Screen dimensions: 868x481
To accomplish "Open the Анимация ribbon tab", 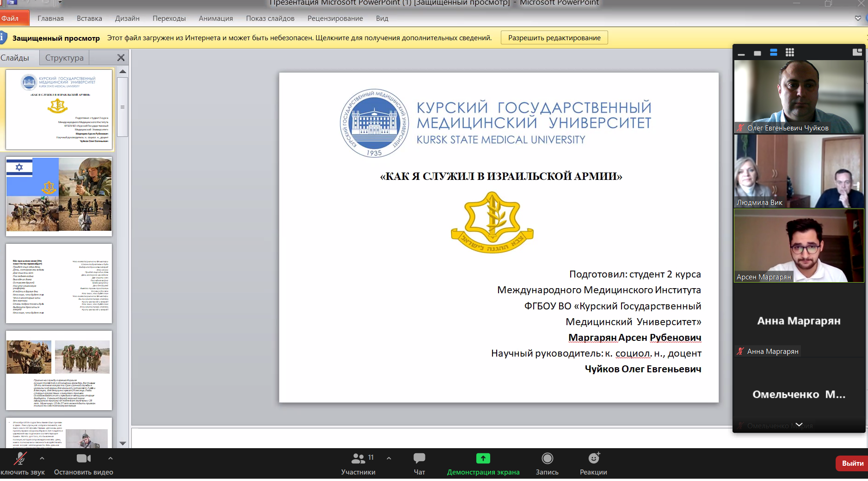I will tap(216, 18).
